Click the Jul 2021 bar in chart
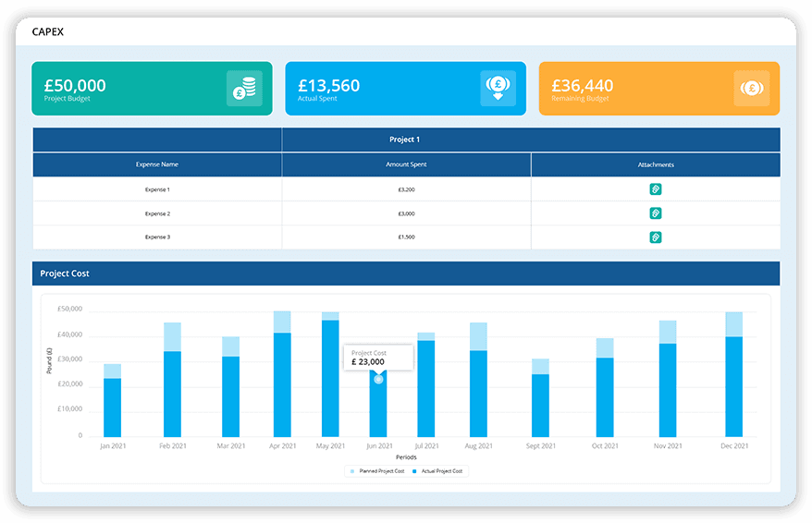This screenshot has width=812, height=523. [x=426, y=385]
